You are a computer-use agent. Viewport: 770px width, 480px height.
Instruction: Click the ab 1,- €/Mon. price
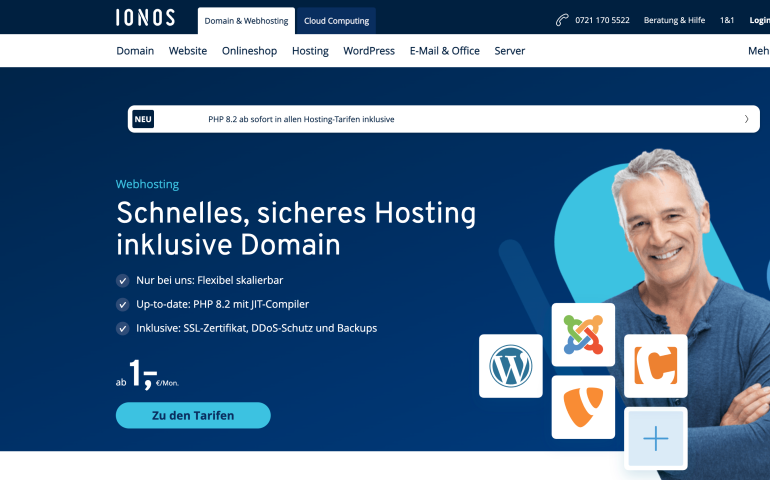click(x=147, y=374)
